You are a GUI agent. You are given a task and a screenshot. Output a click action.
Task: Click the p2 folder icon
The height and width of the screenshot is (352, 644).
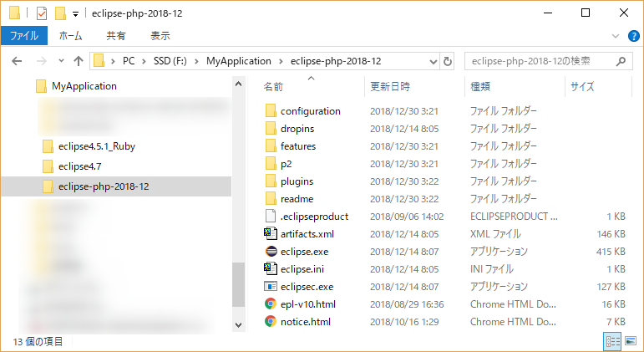coord(271,164)
